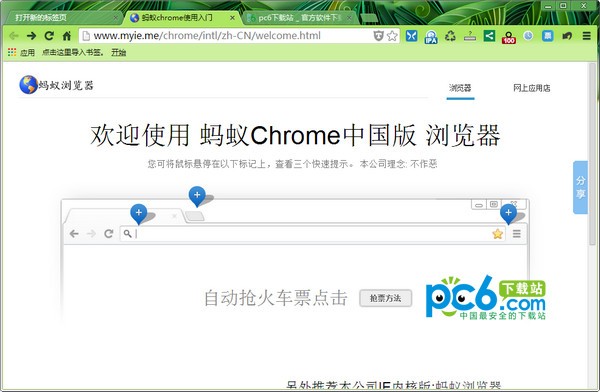Image resolution: width=600 pixels, height=392 pixels.
Task: Select the 浏览器 page navigation tab
Action: click(x=460, y=88)
